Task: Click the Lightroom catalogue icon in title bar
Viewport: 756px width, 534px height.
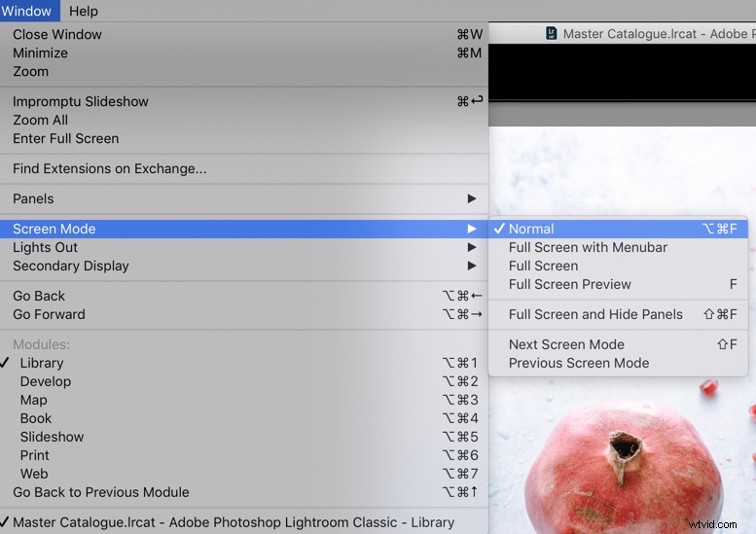Action: click(551, 33)
